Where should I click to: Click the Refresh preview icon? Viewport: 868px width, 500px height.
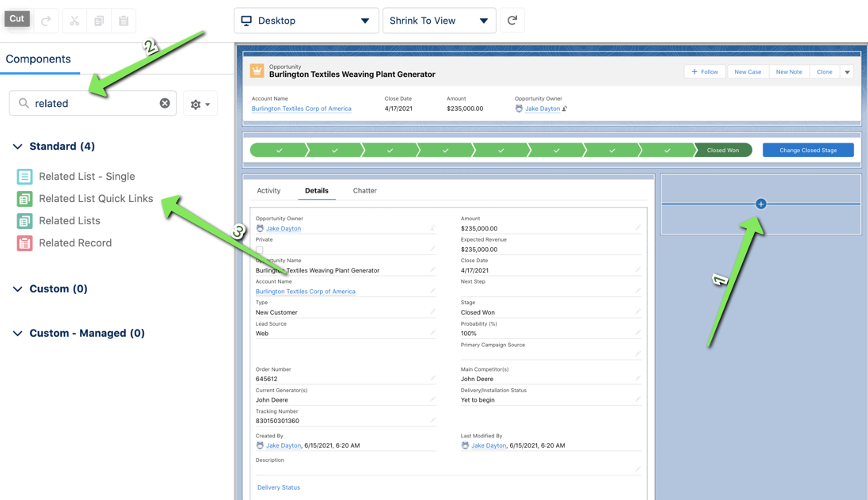click(512, 21)
